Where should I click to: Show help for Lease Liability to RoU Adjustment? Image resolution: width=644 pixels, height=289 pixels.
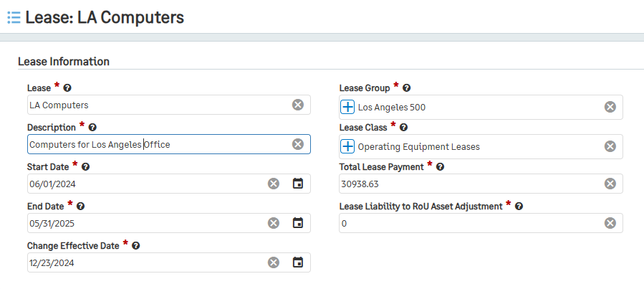pyautogui.click(x=519, y=207)
